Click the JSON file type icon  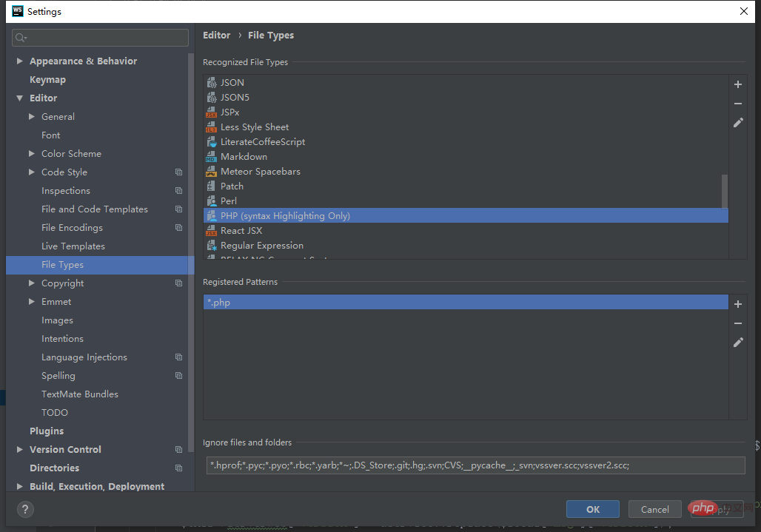coord(211,82)
